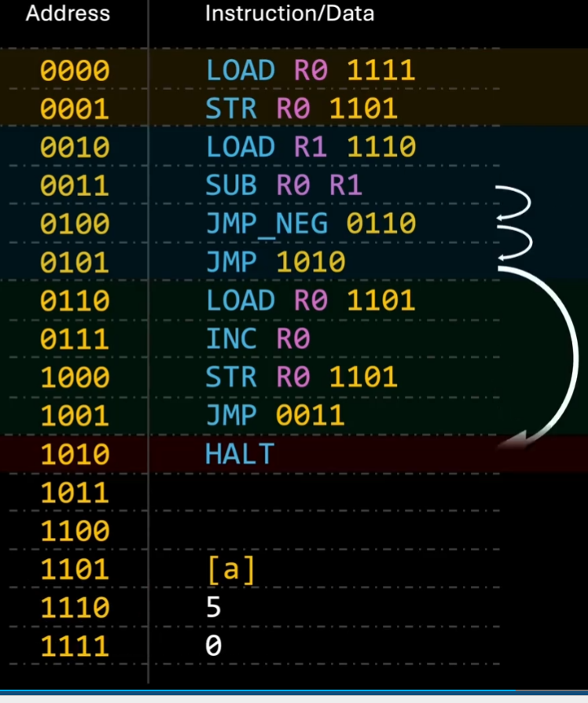The height and width of the screenshot is (703, 588).
Task: Select address cell 1001
Action: pos(75,416)
